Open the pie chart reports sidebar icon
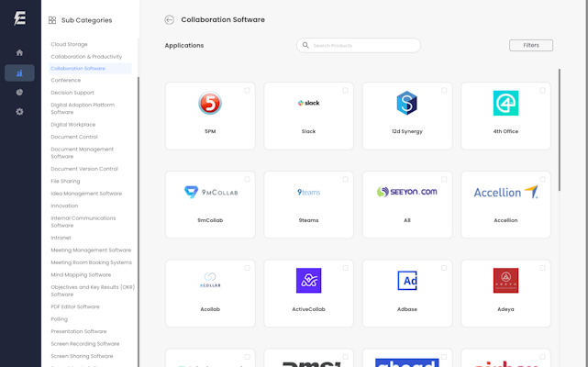This screenshot has width=588, height=367. pyautogui.click(x=19, y=93)
